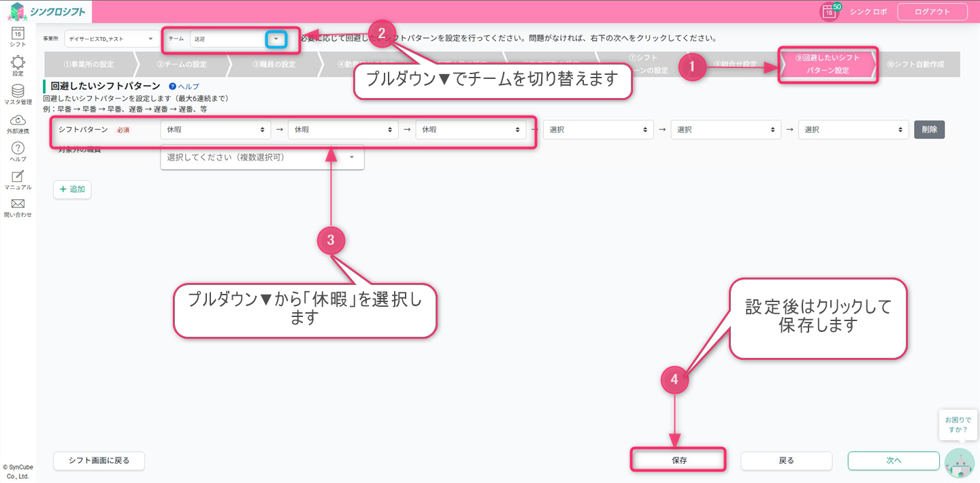Viewport: 980px width, 483px height.
Task: Open the first 休暇 shift pattern dropdown
Action: [x=215, y=129]
